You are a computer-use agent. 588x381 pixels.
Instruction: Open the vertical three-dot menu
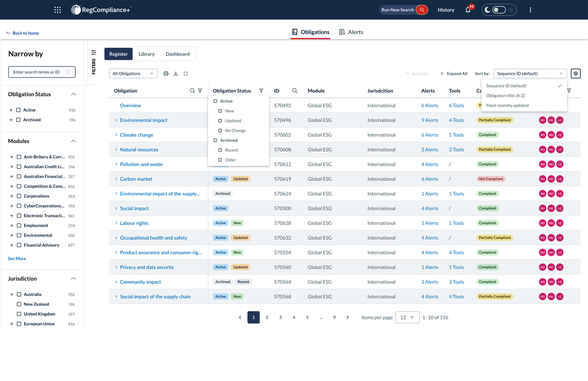coord(530,10)
